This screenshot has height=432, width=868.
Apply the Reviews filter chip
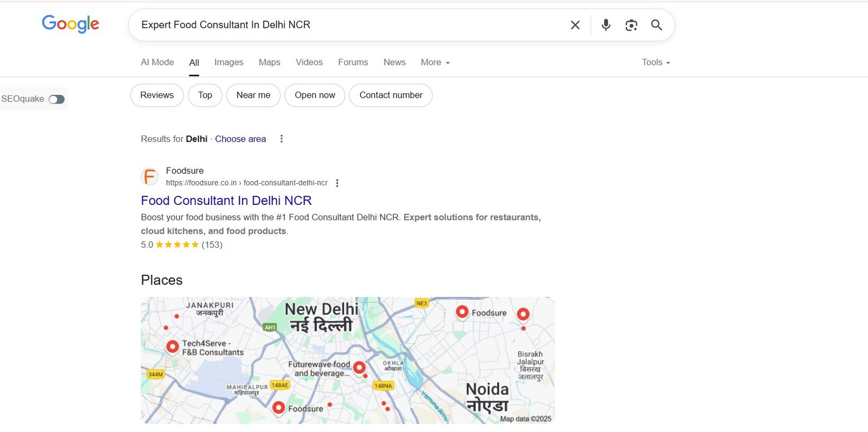pyautogui.click(x=157, y=95)
